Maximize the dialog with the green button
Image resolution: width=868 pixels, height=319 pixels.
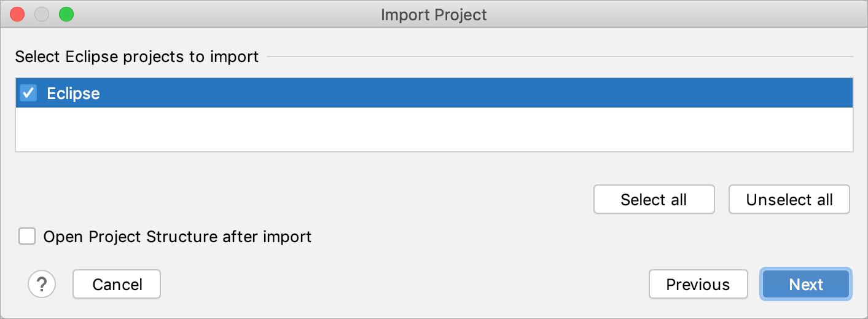[66, 14]
